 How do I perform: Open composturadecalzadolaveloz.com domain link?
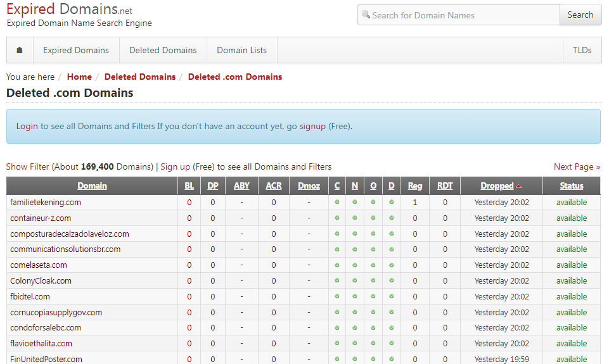coord(70,234)
